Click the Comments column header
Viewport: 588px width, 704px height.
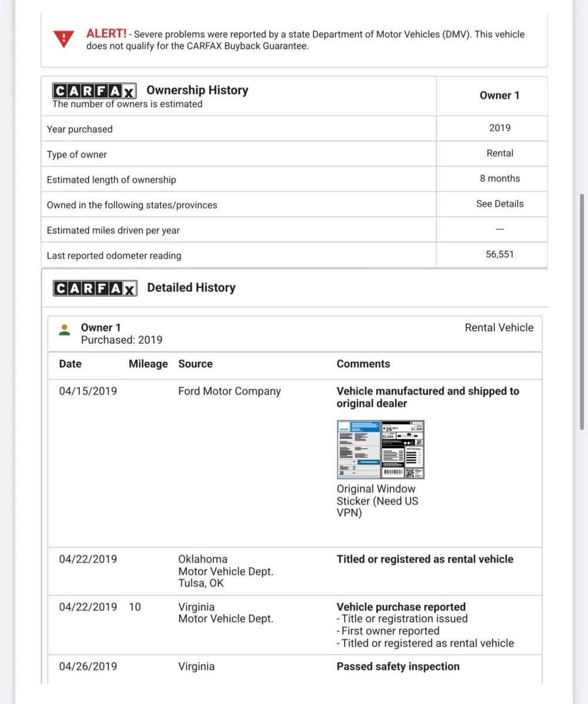point(363,364)
